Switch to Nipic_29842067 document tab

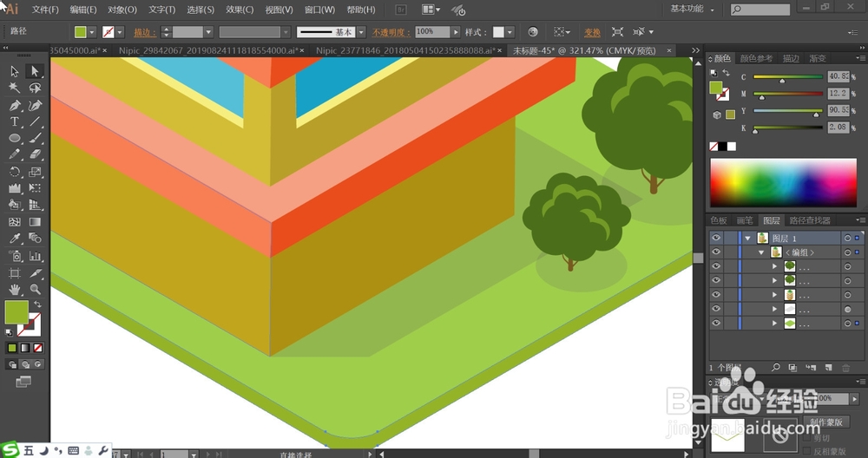210,50
